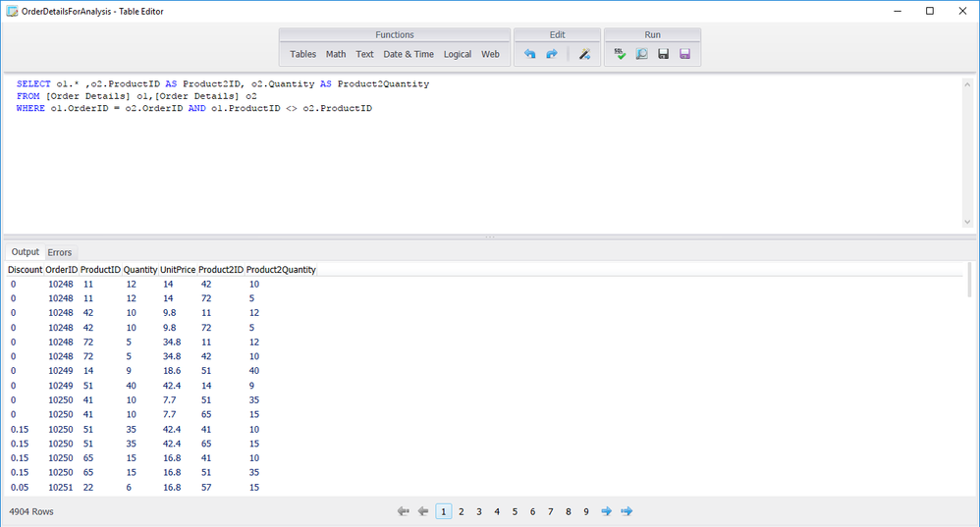The height and width of the screenshot is (527, 980).
Task: Select the Product2Quantity cell showing 9
Action: tap(252, 386)
